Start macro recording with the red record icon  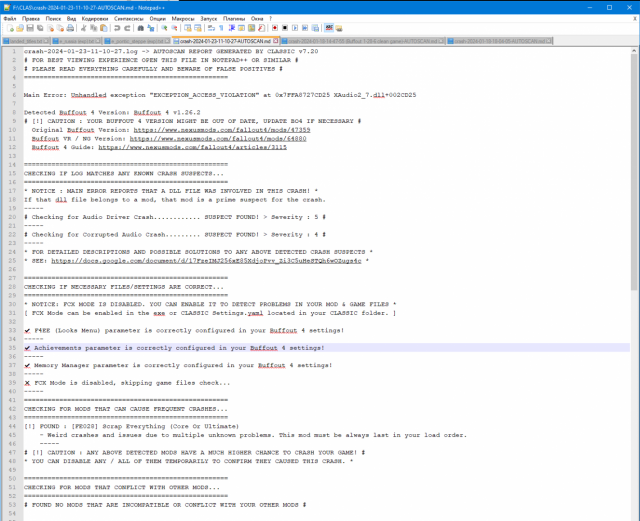275,28
